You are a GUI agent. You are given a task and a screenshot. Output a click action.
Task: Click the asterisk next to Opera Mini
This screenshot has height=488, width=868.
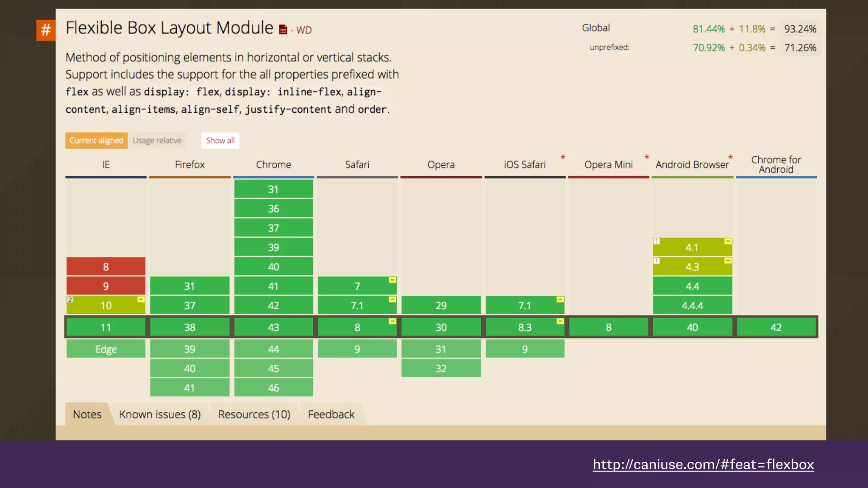[647, 158]
